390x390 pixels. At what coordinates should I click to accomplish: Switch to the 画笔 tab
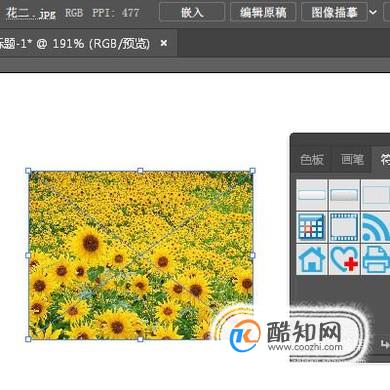tap(352, 160)
